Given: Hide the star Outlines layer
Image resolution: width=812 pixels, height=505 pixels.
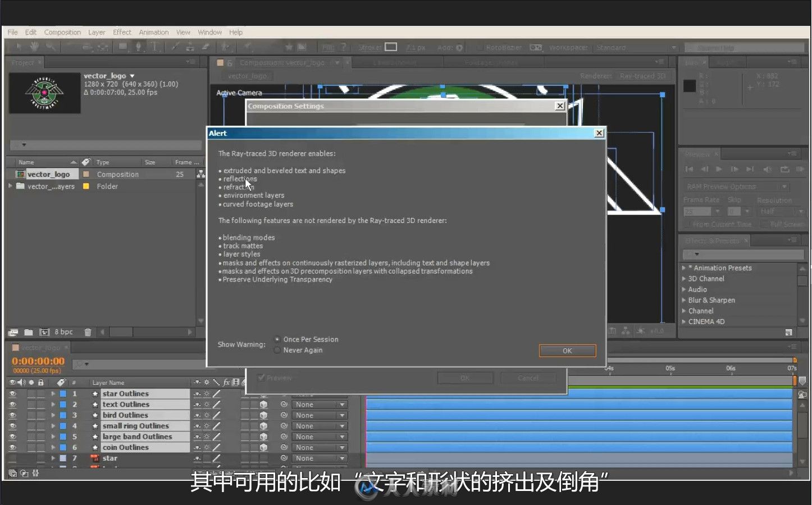Looking at the screenshot, I should click(12, 394).
